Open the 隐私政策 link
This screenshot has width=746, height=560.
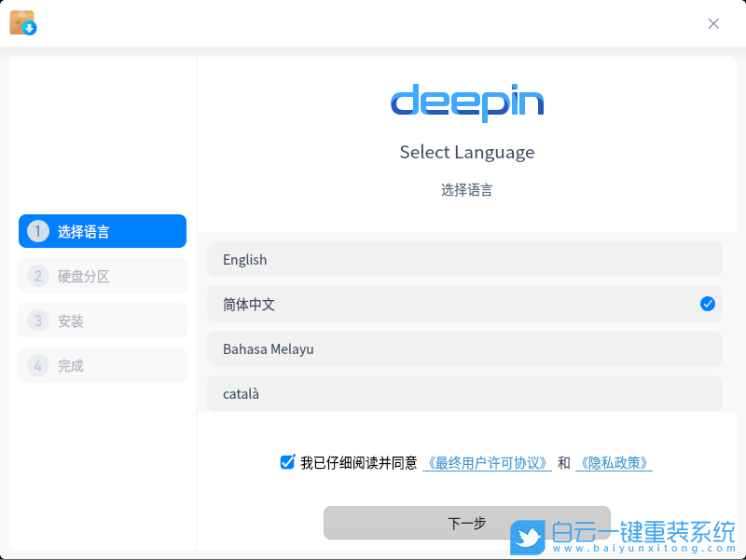click(x=614, y=461)
